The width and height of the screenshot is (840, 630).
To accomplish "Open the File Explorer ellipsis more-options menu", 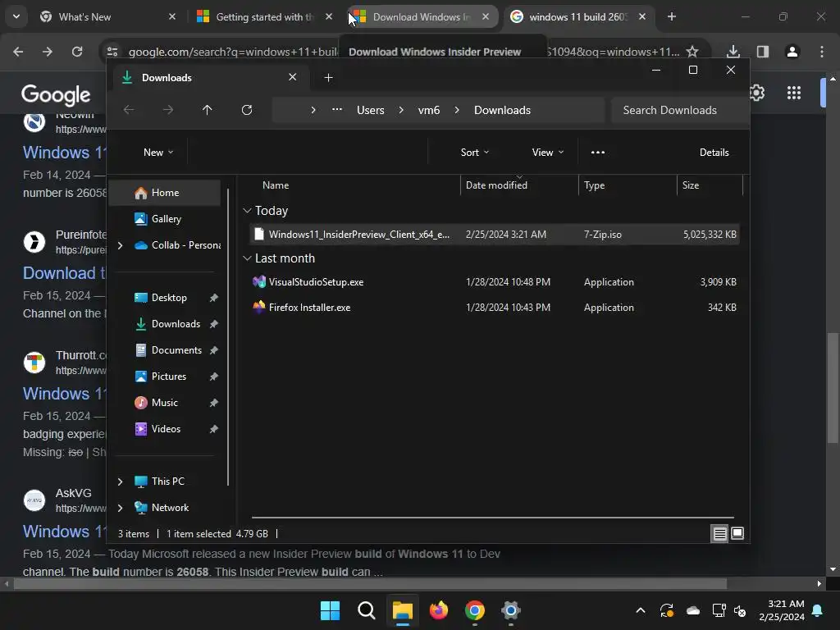I will 598,152.
